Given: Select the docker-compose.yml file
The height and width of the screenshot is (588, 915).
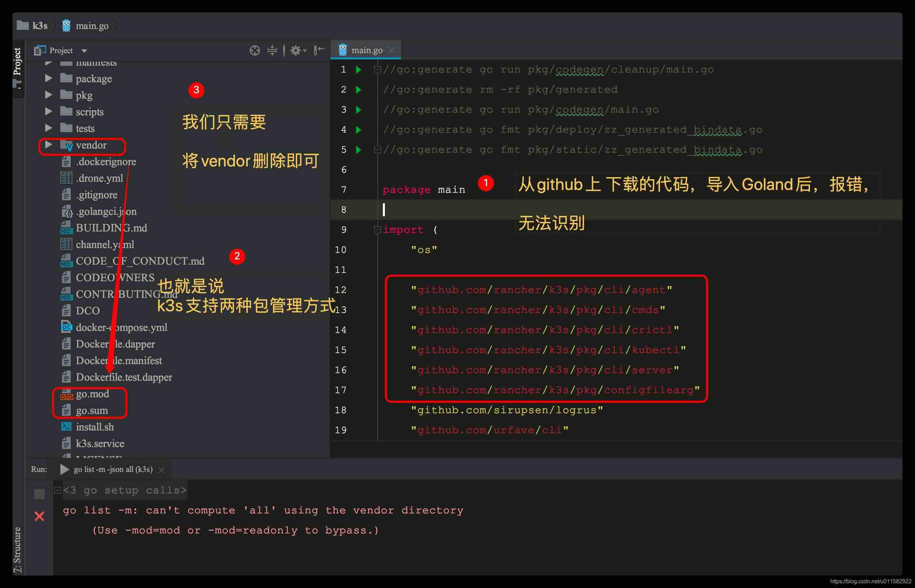Looking at the screenshot, I should (121, 328).
